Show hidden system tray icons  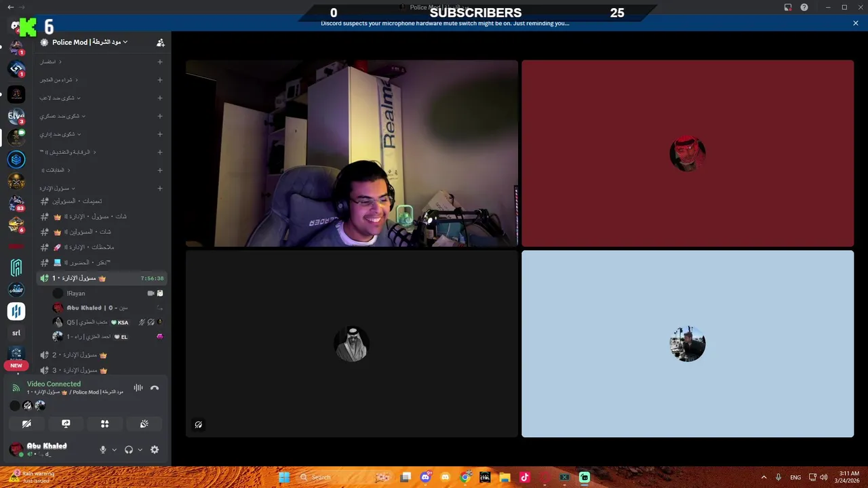[x=764, y=477]
